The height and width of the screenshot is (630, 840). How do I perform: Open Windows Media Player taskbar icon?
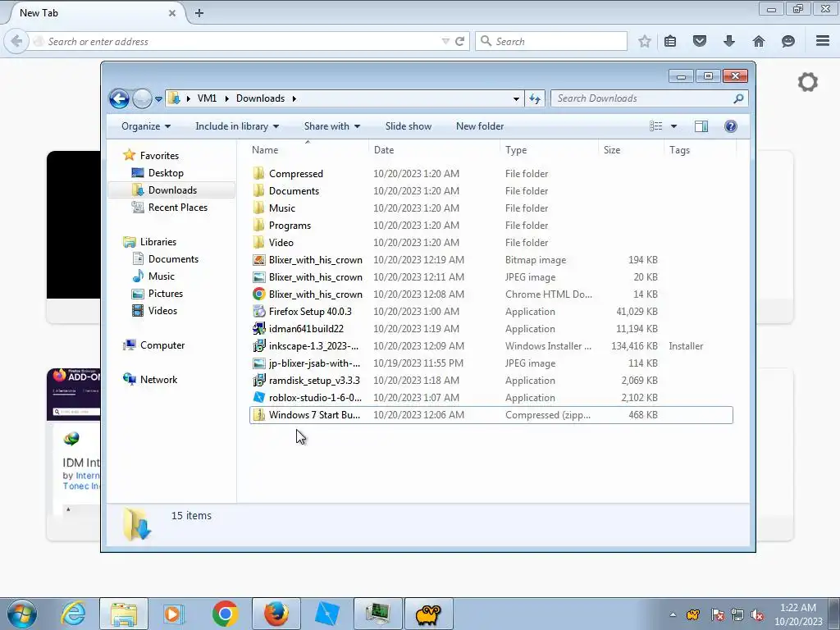(174, 614)
